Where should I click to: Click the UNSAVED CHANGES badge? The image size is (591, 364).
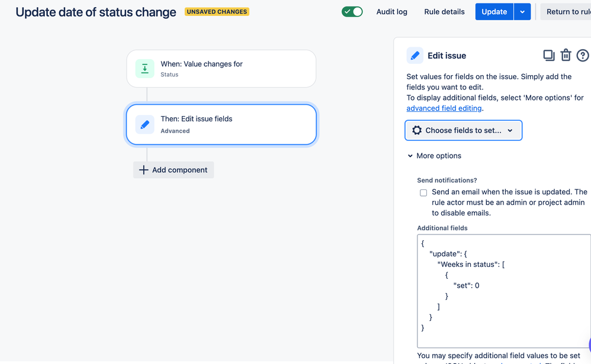coord(217,12)
